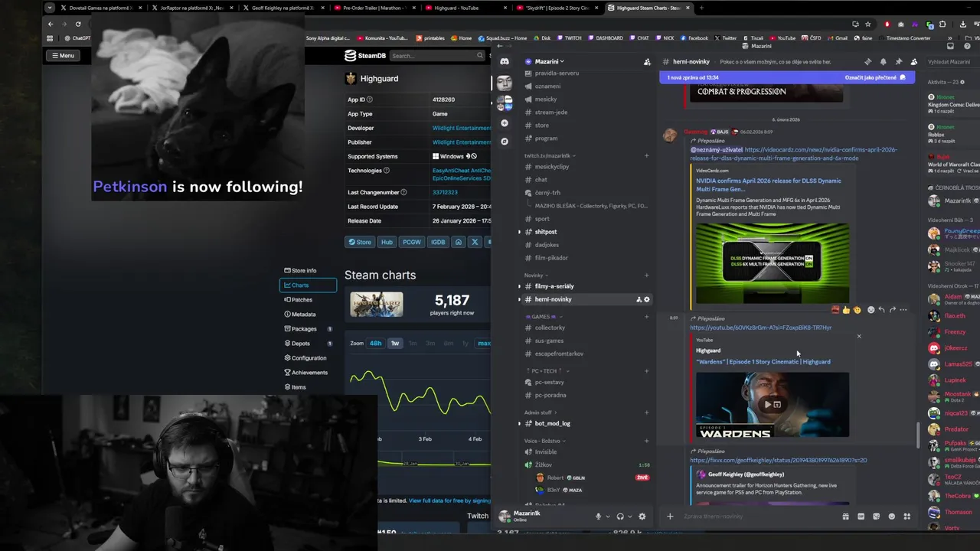Collapse the GAMES channel category
Viewport: 980px width, 551px height.
pyautogui.click(x=543, y=316)
